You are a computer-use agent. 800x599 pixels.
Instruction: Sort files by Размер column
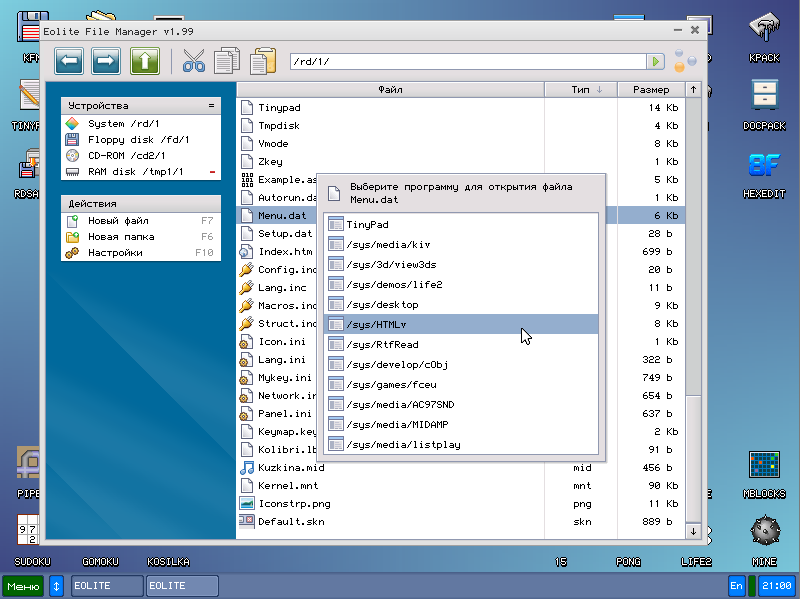pos(650,89)
